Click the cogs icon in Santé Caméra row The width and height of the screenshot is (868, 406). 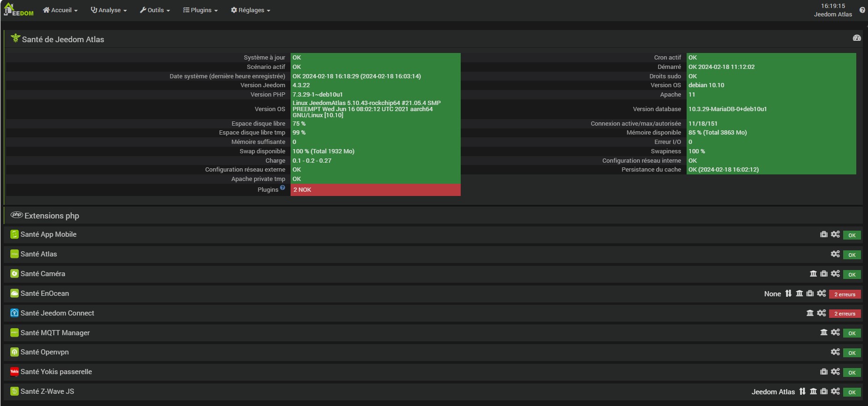coord(835,274)
